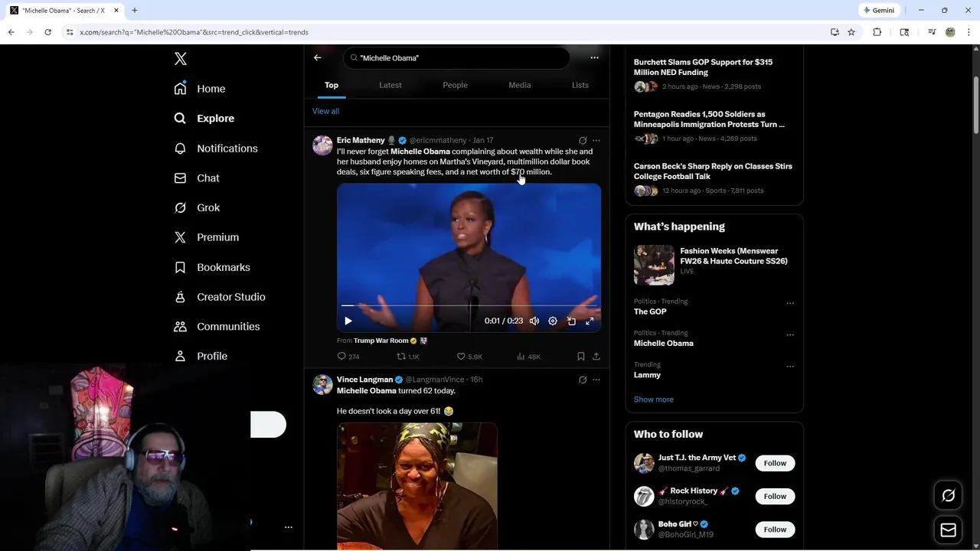Open Creator Studio in the sidebar

click(x=220, y=297)
